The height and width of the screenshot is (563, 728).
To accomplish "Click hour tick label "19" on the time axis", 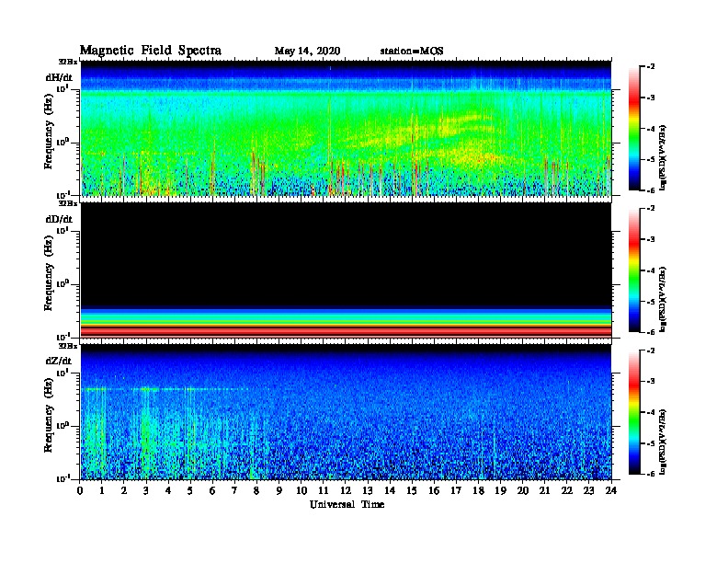I will tap(500, 491).
